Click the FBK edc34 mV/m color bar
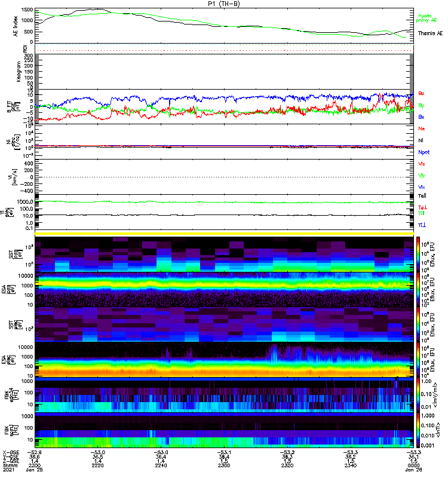 [418, 395]
